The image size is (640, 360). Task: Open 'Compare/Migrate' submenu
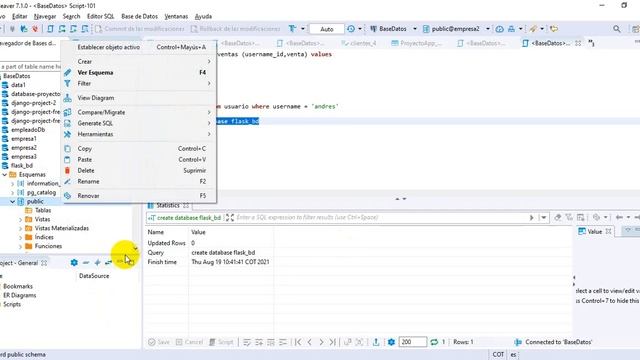[x=139, y=112]
